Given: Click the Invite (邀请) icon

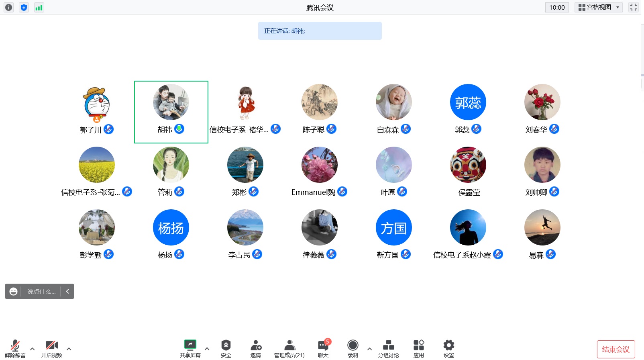Looking at the screenshot, I should (x=256, y=348).
